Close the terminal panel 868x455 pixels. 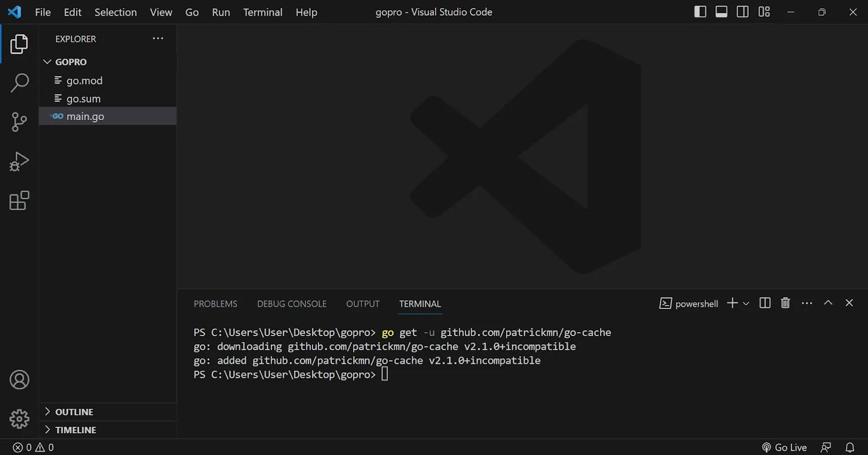pyautogui.click(x=849, y=303)
